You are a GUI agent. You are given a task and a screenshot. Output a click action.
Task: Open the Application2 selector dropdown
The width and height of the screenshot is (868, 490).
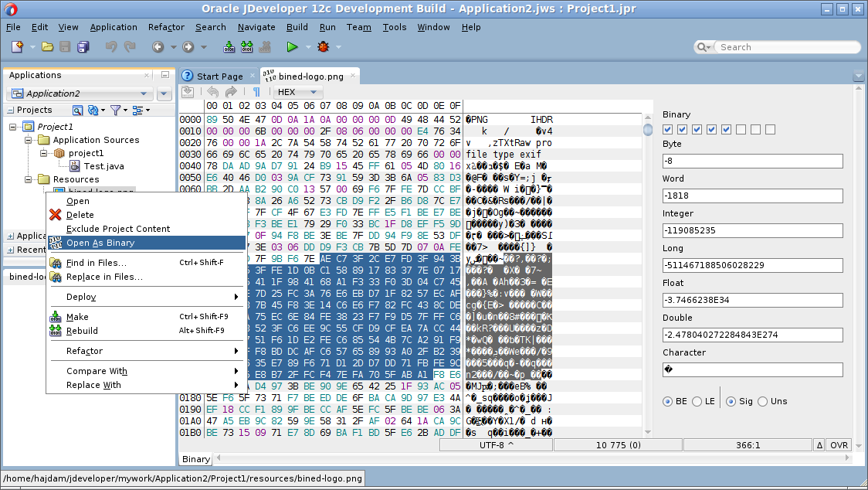tap(80, 94)
